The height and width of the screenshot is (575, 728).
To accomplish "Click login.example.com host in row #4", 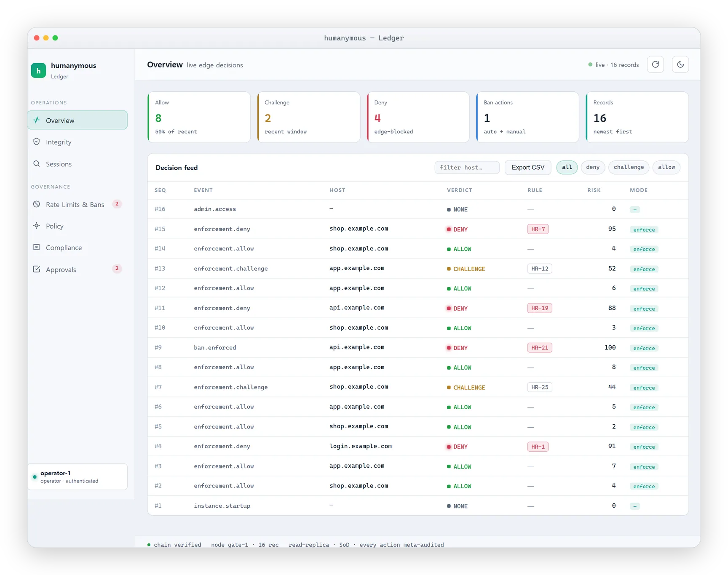I will point(361,446).
